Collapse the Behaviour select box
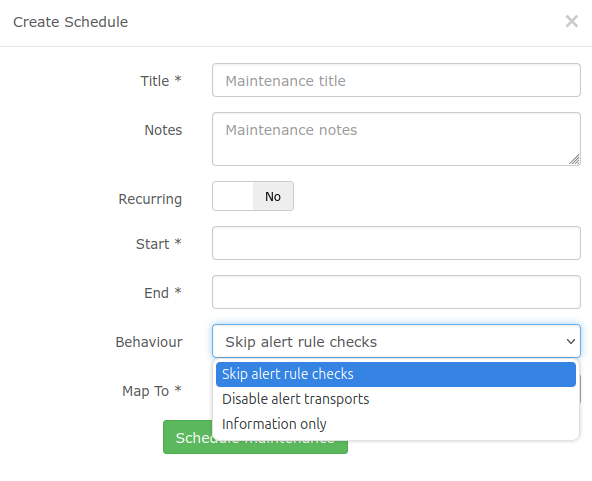 396,341
